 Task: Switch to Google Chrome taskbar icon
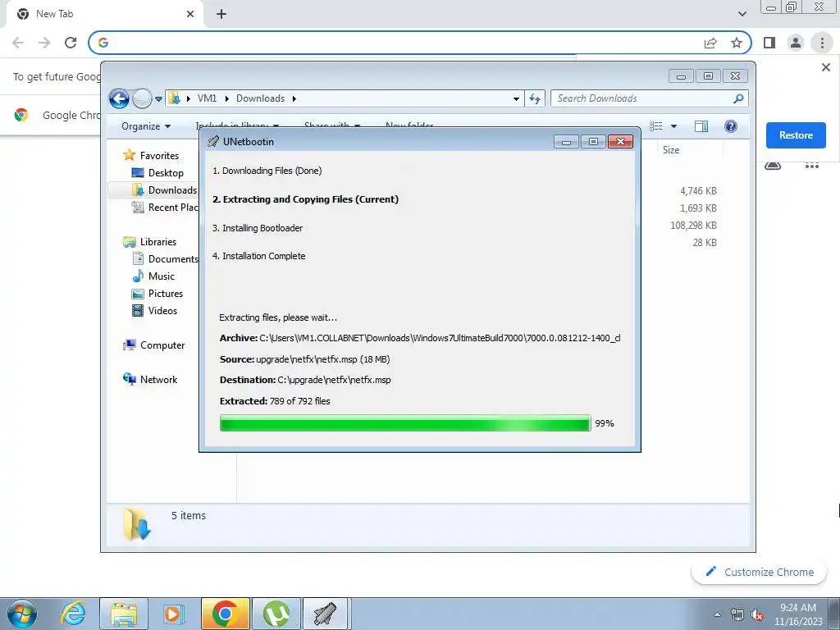tap(225, 614)
